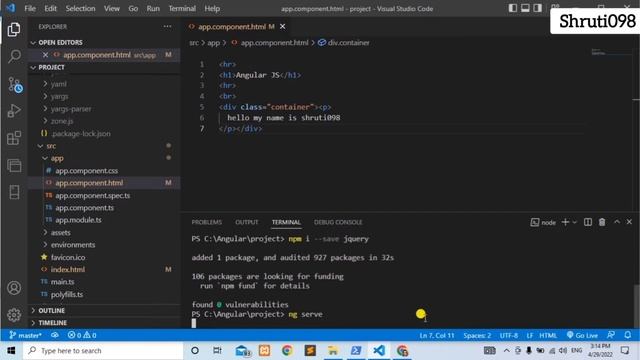Open package-lock.json file

(x=81, y=133)
